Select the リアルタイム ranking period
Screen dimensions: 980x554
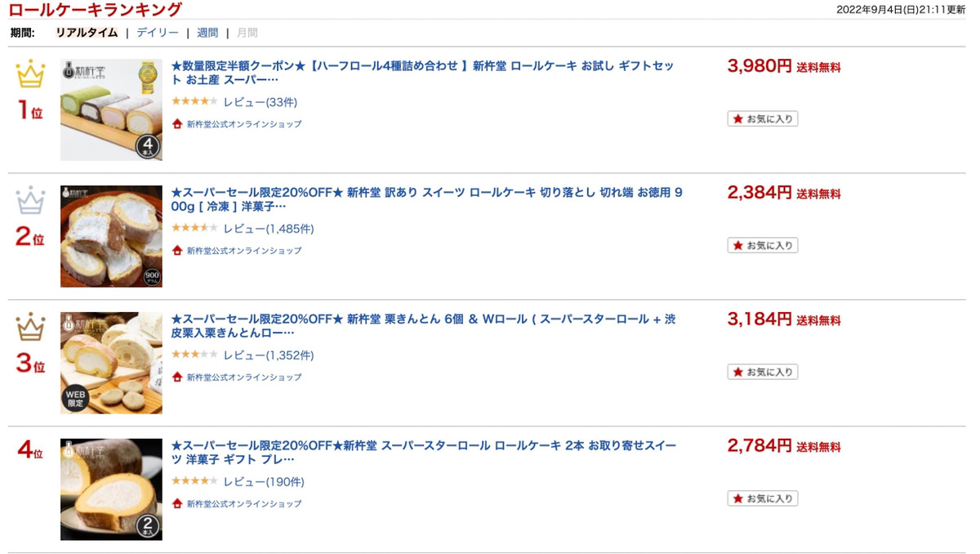pos(87,33)
